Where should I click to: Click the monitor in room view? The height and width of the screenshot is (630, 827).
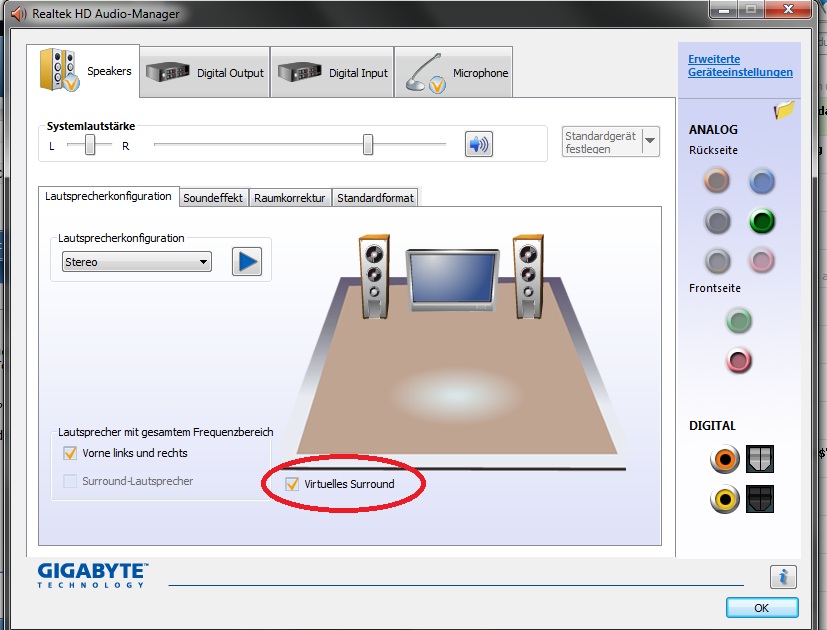pyautogui.click(x=453, y=280)
